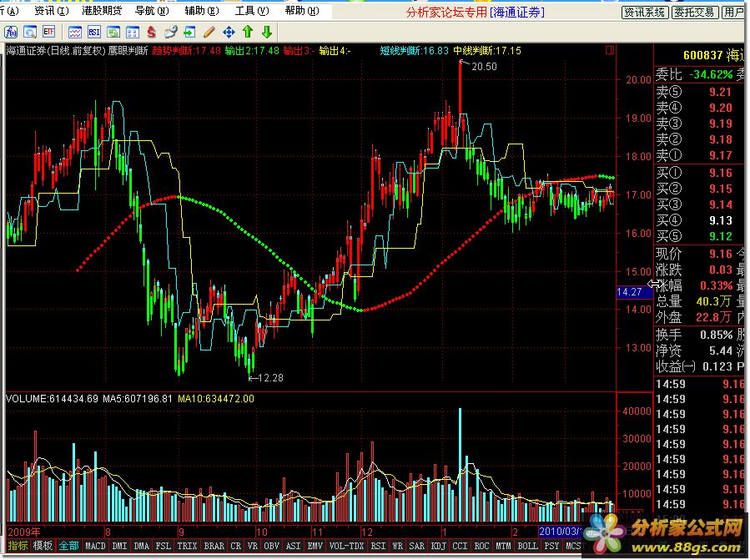Select the 指标 tab at bottom
Viewport: 750px width, 560px height.
18,546
